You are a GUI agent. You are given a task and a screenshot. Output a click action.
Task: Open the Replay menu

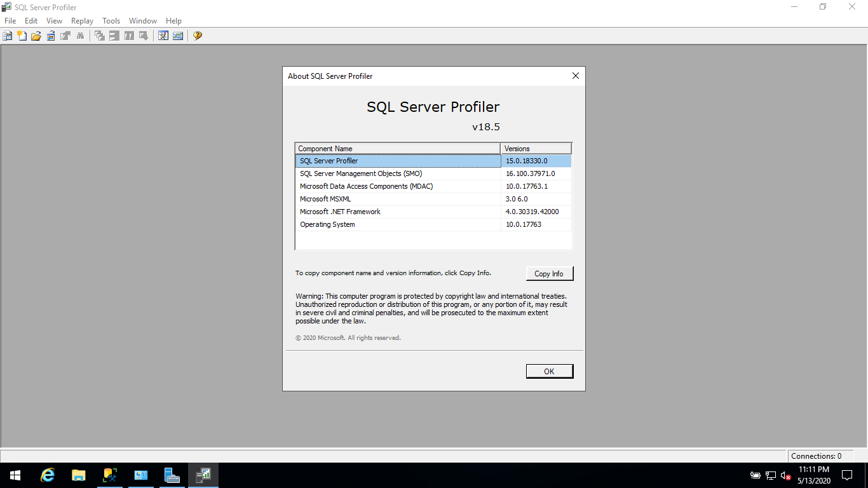[x=82, y=21]
